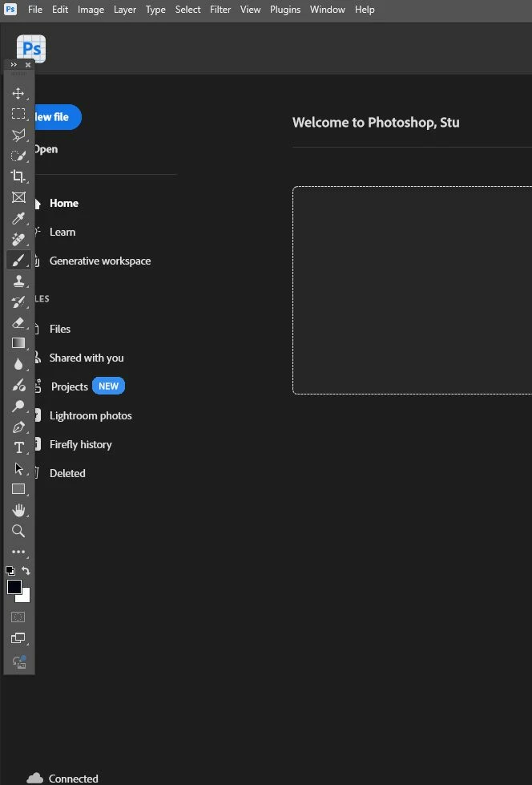This screenshot has width=532, height=785.
Task: Click the small Ps icon in the menu bar
Action: (10, 9)
